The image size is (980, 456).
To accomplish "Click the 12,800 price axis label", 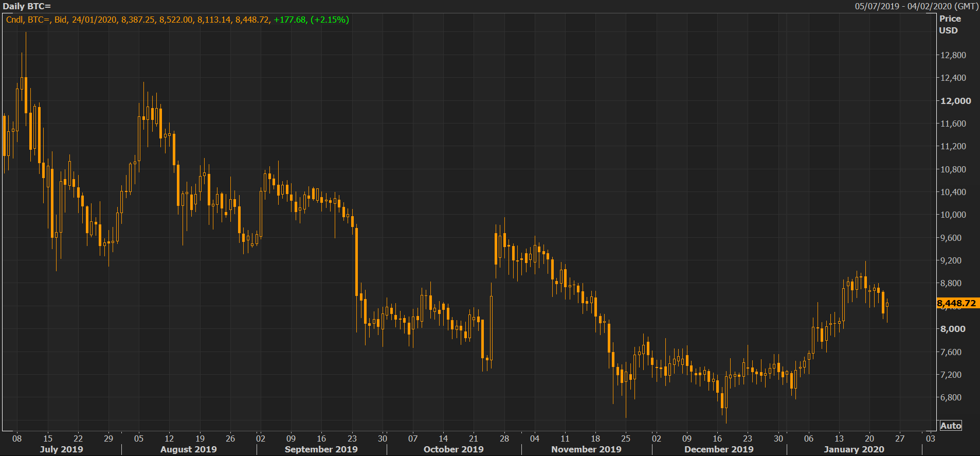I will [x=953, y=55].
